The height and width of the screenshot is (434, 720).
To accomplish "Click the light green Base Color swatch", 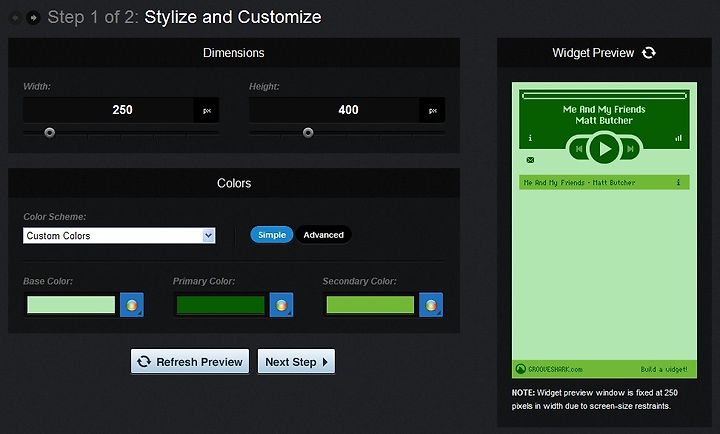I will (71, 305).
